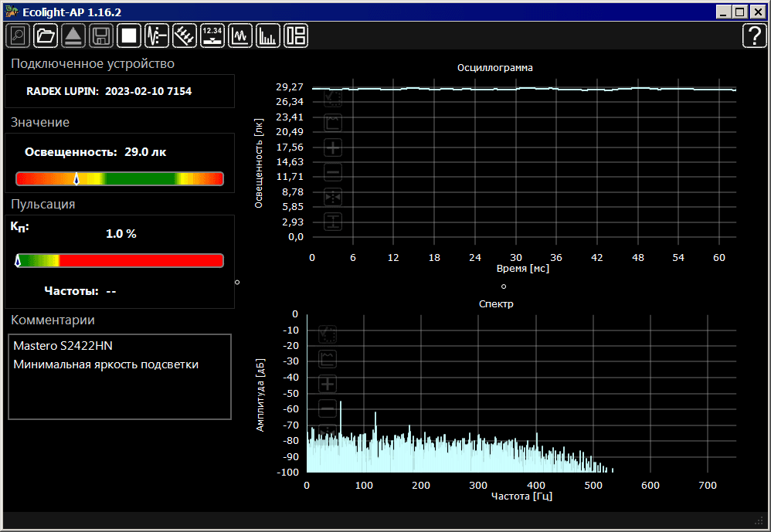Viewport: 771px width, 532px height.
Task: Click the 'Mastero S2422HN' comment line
Action: [63, 345]
